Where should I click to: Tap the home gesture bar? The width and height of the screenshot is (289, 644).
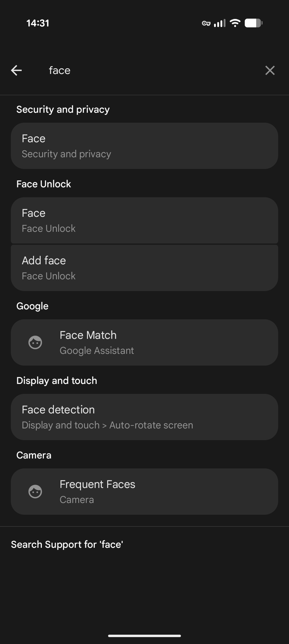(144, 636)
